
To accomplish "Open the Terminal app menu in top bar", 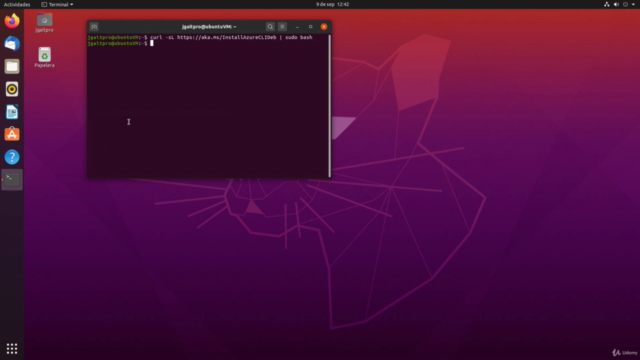I will (57, 4).
